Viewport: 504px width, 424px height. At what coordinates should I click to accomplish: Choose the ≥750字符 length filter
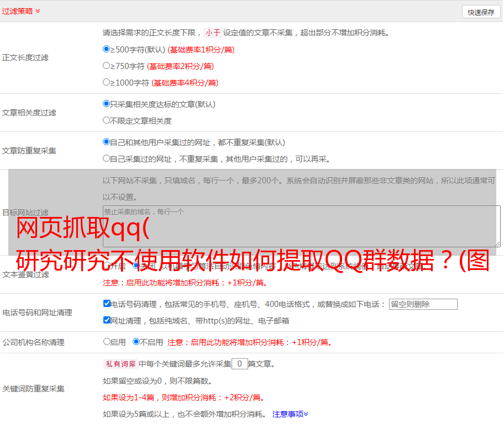[107, 66]
